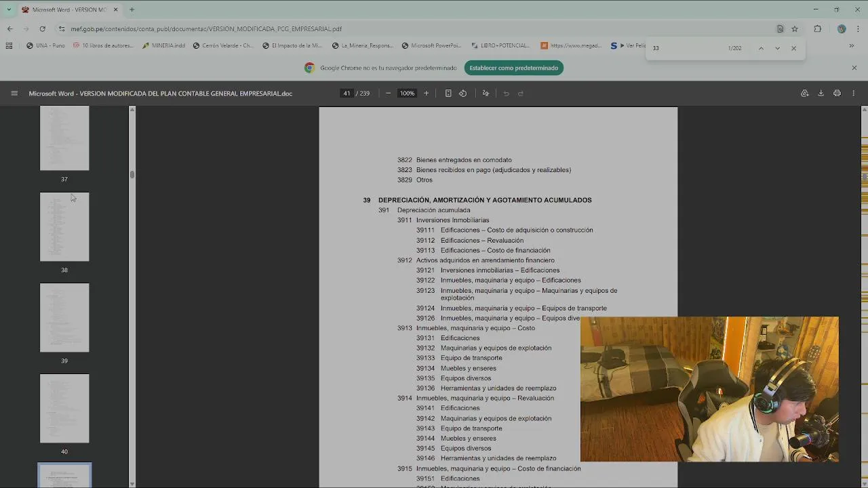868x488 pixels.
Task: Go to next find result
Action: pos(777,48)
